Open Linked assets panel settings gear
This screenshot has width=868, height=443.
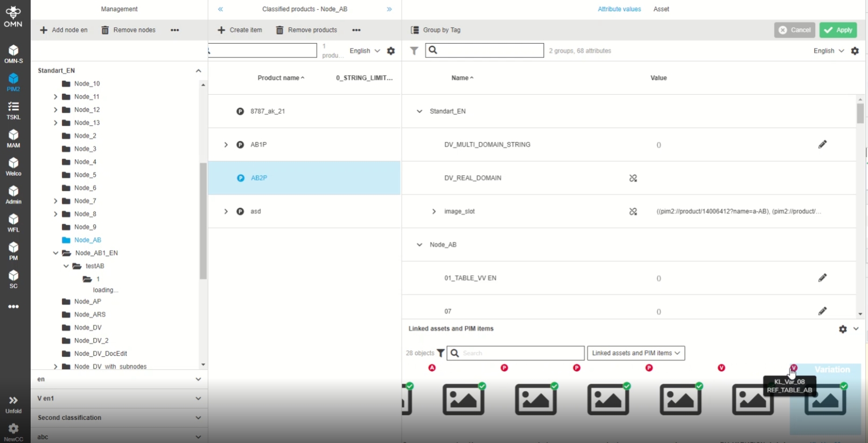coord(843,329)
